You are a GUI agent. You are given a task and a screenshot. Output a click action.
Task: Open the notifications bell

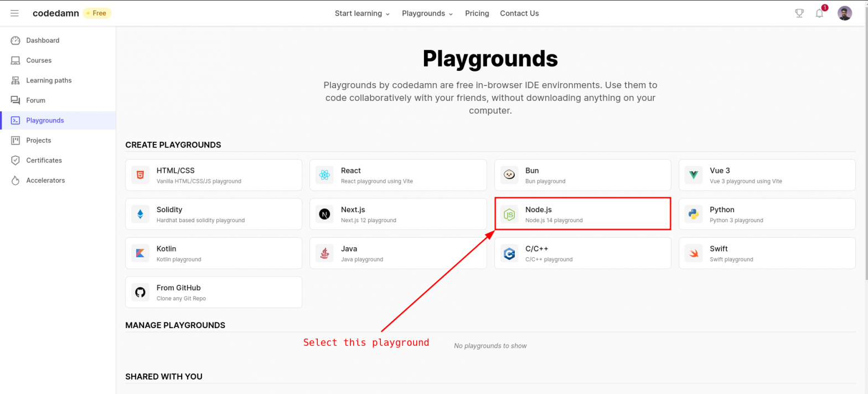tap(819, 13)
